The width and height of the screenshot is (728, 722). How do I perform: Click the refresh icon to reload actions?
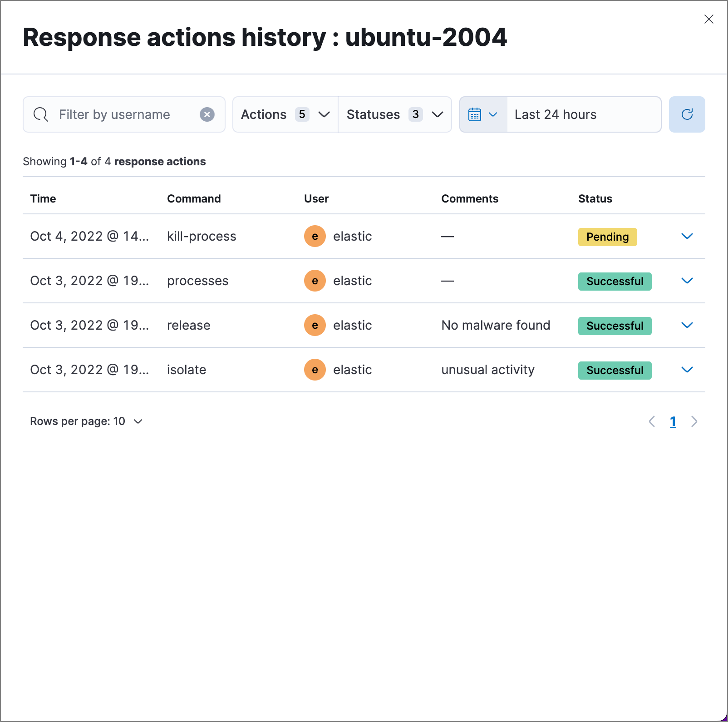[x=687, y=114]
